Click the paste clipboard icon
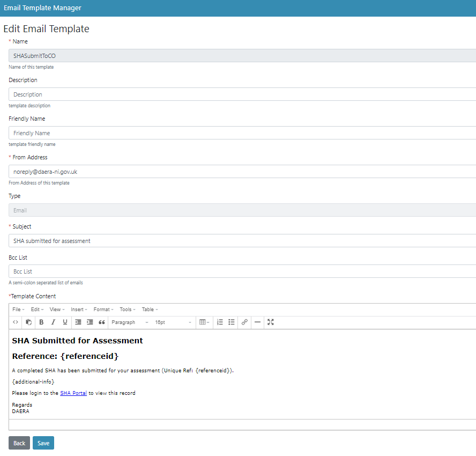 pyautogui.click(x=29, y=322)
